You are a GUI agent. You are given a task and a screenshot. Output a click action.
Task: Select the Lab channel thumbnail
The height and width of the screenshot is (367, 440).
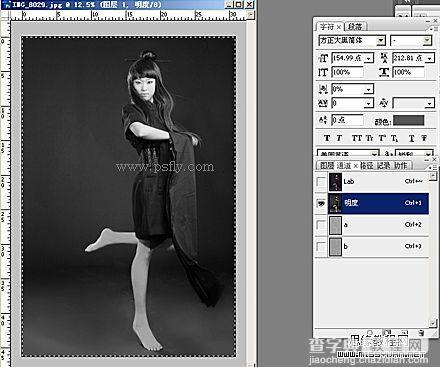coord(335,182)
